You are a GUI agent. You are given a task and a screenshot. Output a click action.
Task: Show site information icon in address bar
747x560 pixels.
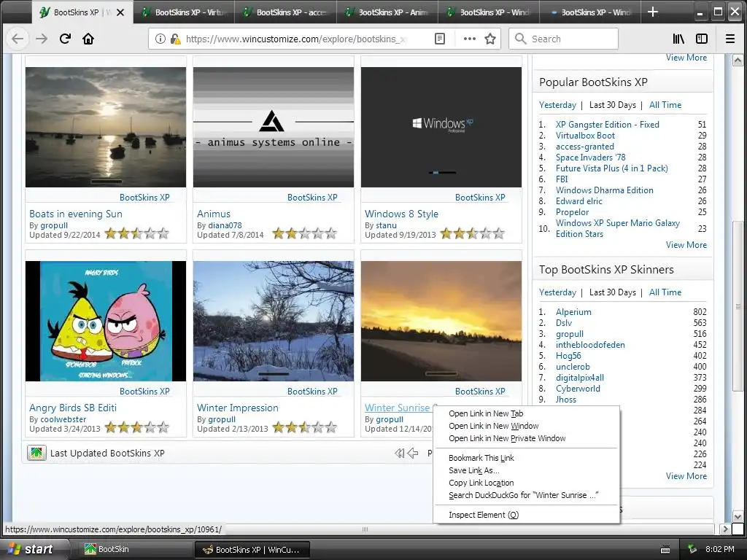pos(160,39)
